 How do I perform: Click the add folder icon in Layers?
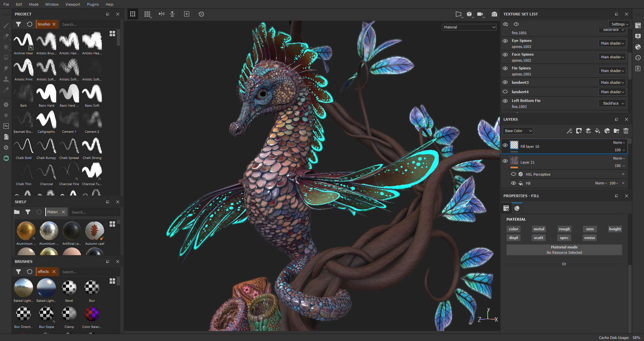pos(616,131)
